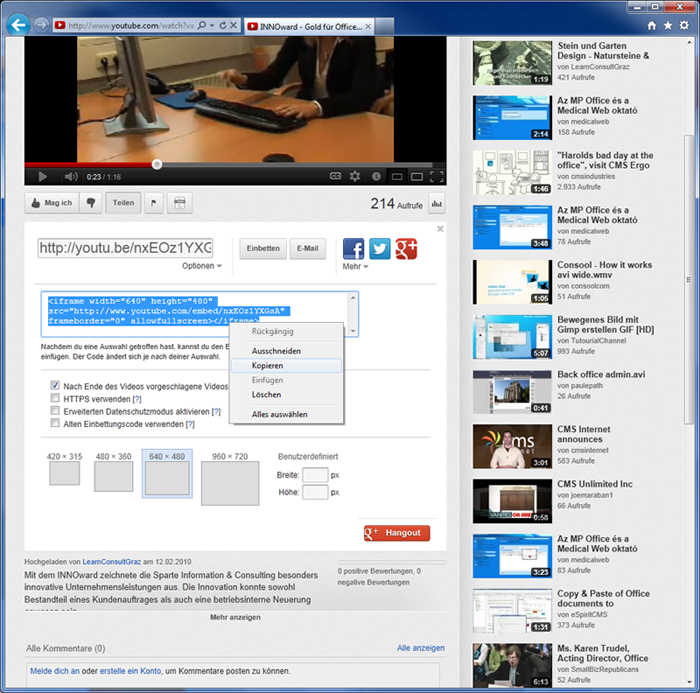700x693 pixels.
Task: Toggle video captions CC icon
Action: (335, 176)
